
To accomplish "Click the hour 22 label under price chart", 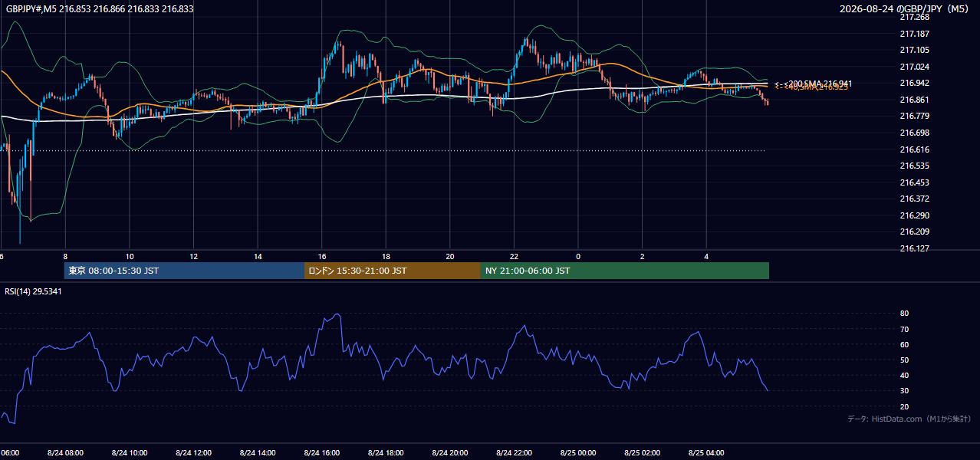I will pos(514,256).
